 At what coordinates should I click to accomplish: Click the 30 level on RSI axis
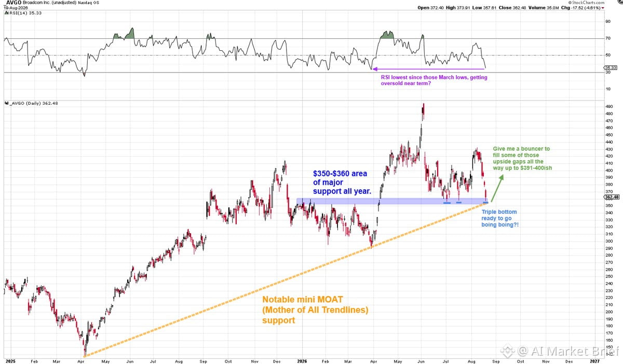coord(607,72)
